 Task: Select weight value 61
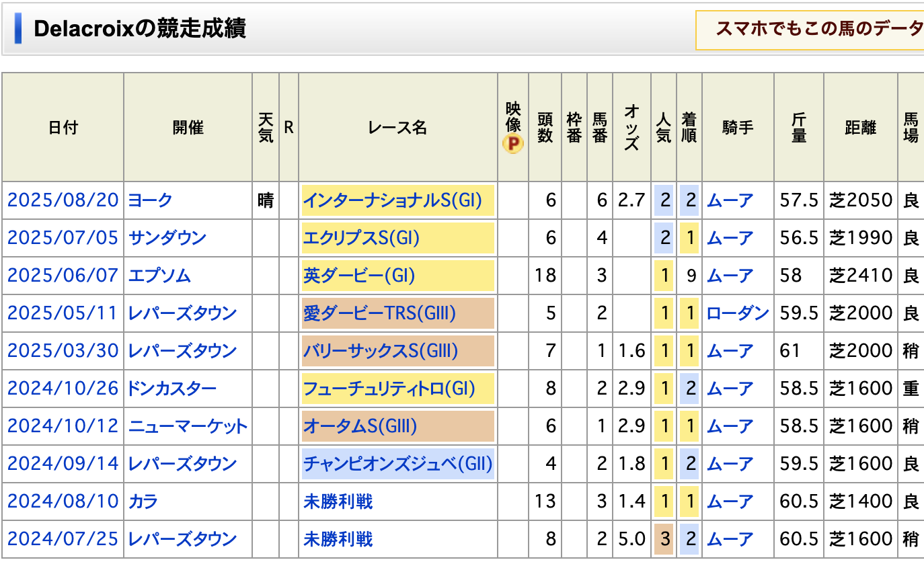799,351
